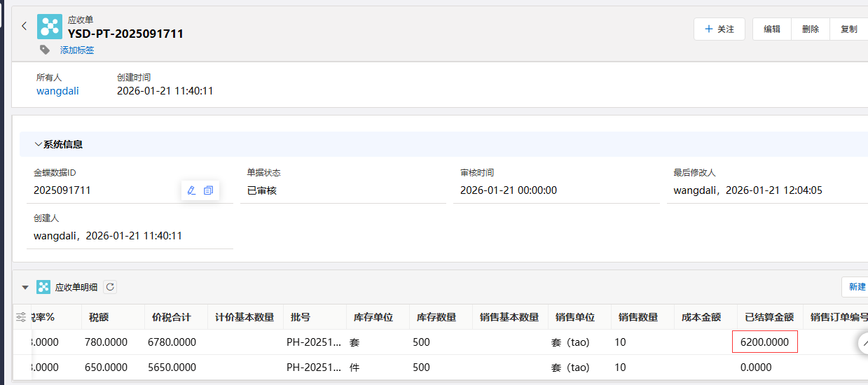Click 添加标签 link
Screen dimensions: 868x385
(77, 50)
